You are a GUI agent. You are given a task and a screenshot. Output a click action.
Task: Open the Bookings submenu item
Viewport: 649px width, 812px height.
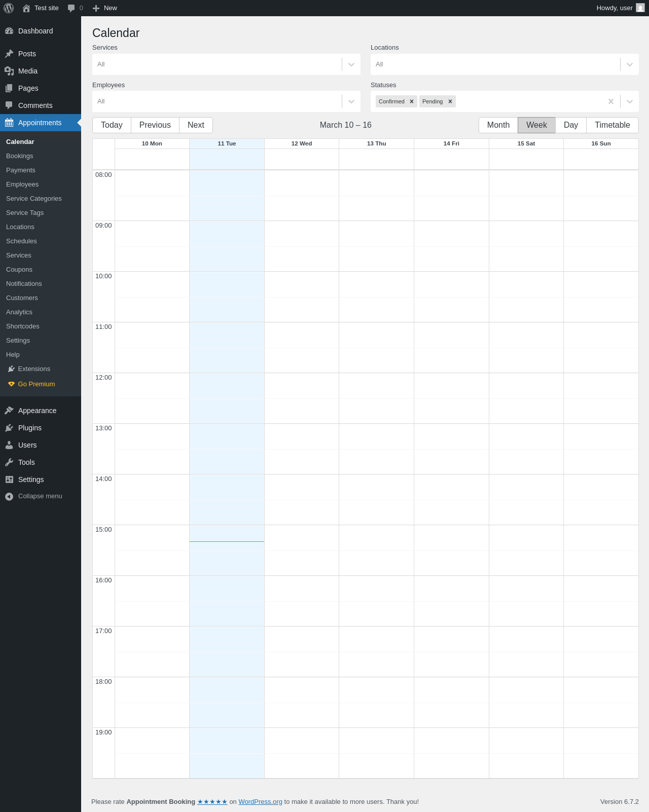point(41,156)
